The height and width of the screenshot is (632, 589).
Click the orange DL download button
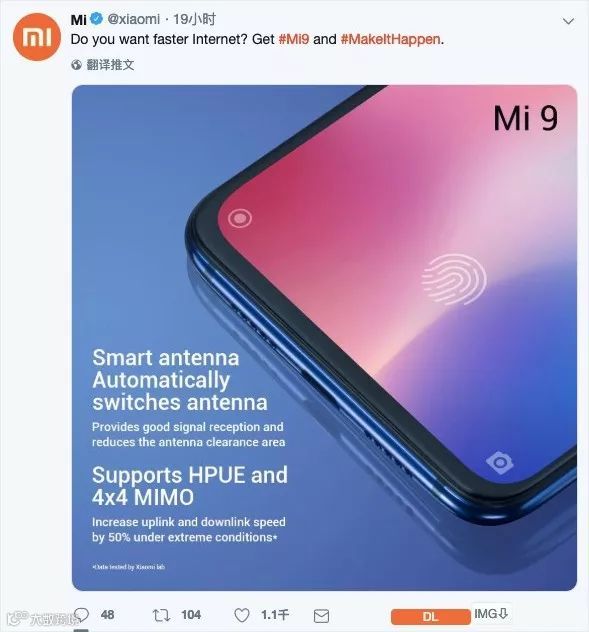431,617
